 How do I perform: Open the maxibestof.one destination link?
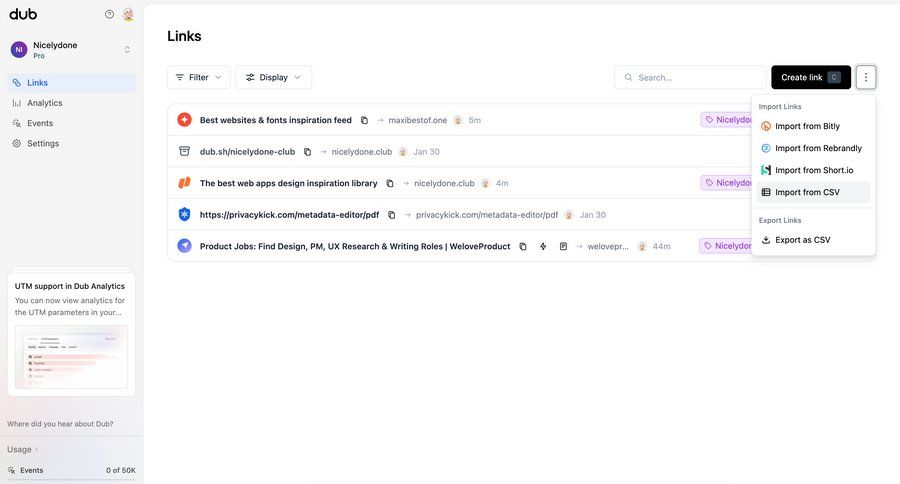pyautogui.click(x=417, y=120)
